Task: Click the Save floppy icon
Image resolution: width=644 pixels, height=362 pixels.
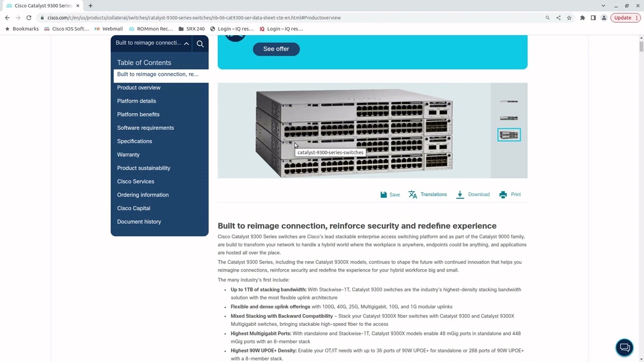Action: click(383, 195)
